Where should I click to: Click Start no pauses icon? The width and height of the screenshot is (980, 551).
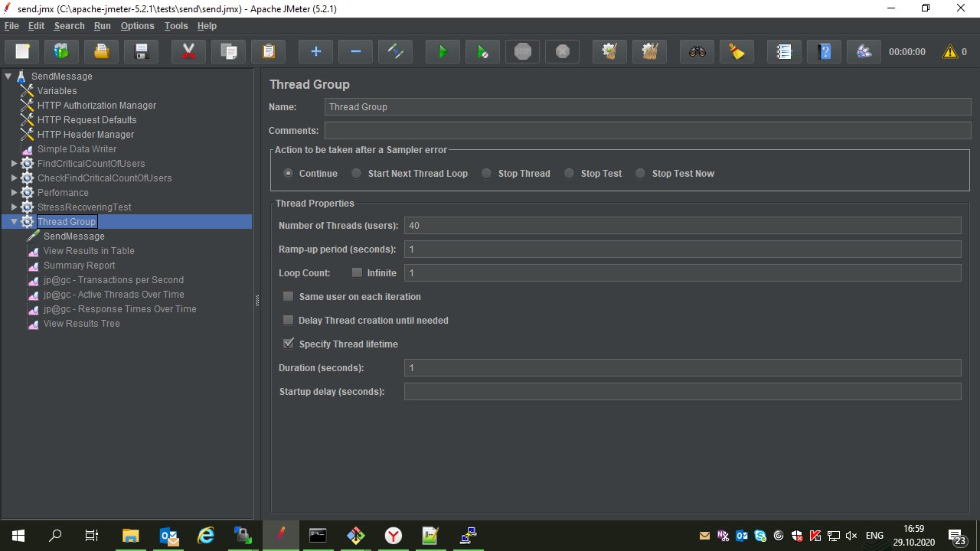coord(482,52)
